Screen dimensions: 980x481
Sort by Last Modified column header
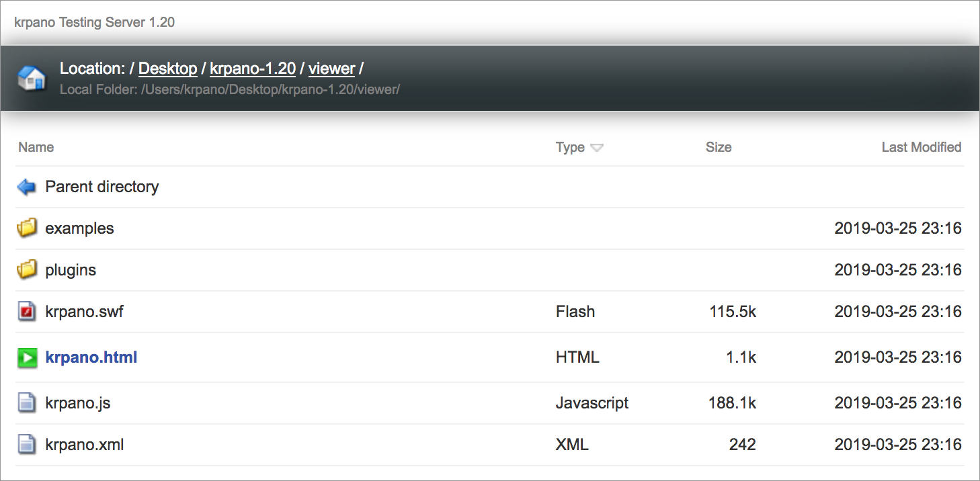921,147
